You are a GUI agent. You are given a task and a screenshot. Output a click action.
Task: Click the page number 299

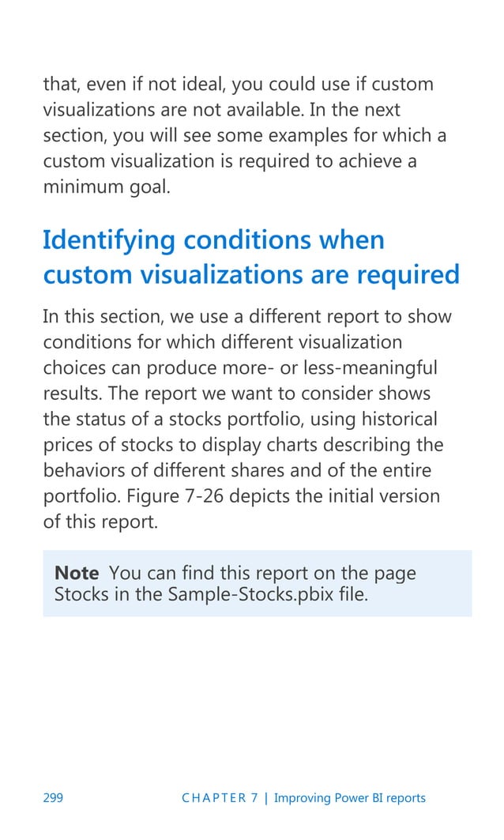[x=53, y=797]
